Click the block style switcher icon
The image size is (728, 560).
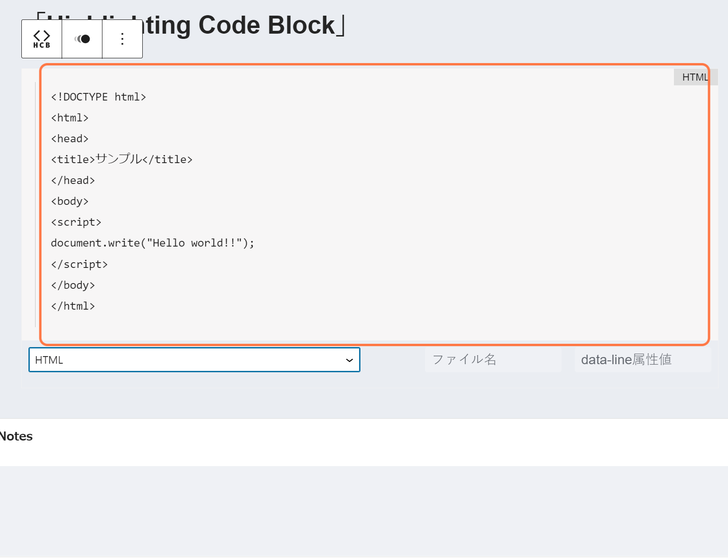pos(82,39)
